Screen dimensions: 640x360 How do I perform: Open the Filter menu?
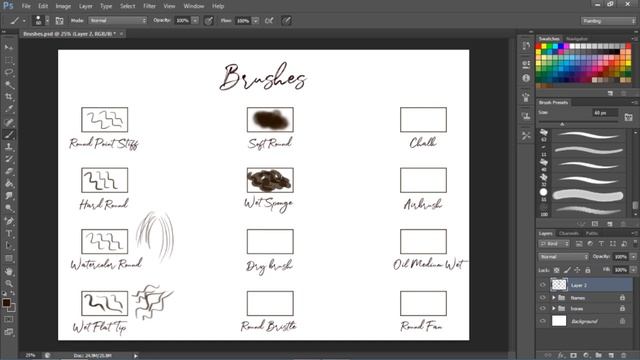click(x=149, y=6)
